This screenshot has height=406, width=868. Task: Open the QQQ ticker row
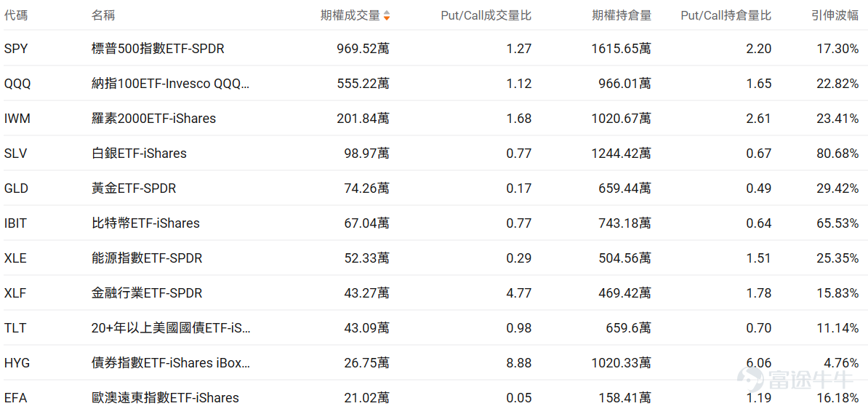click(x=434, y=84)
